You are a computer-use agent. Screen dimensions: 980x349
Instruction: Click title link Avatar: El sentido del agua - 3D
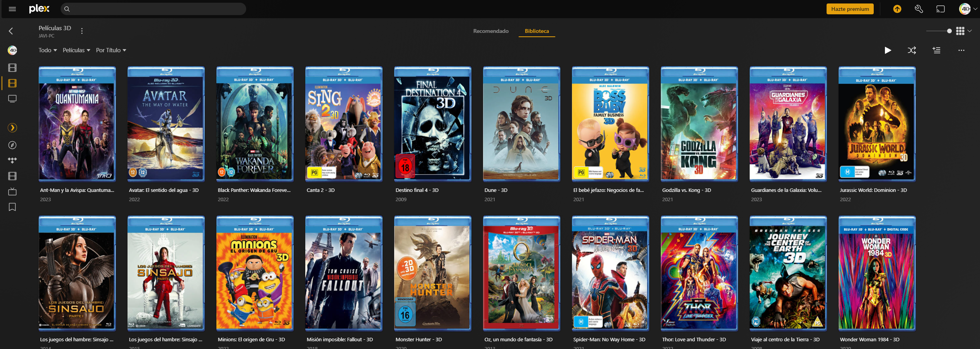click(x=164, y=190)
